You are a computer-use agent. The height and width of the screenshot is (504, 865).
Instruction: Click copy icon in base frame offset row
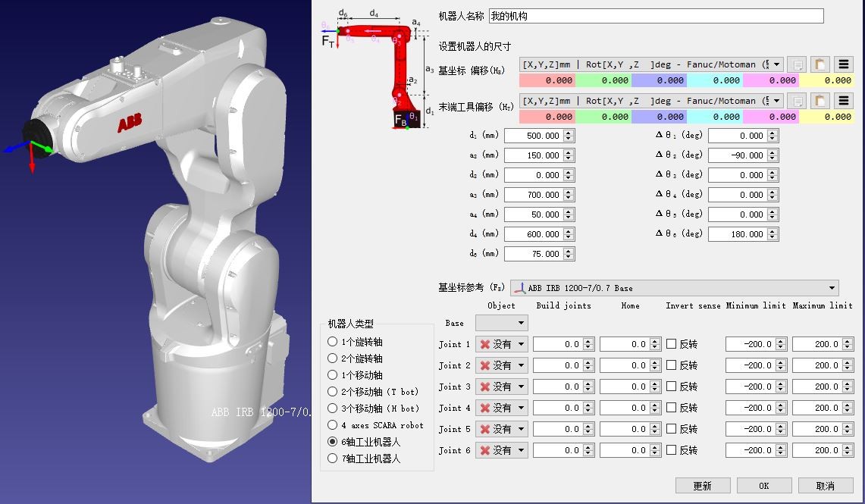pyautogui.click(x=796, y=64)
